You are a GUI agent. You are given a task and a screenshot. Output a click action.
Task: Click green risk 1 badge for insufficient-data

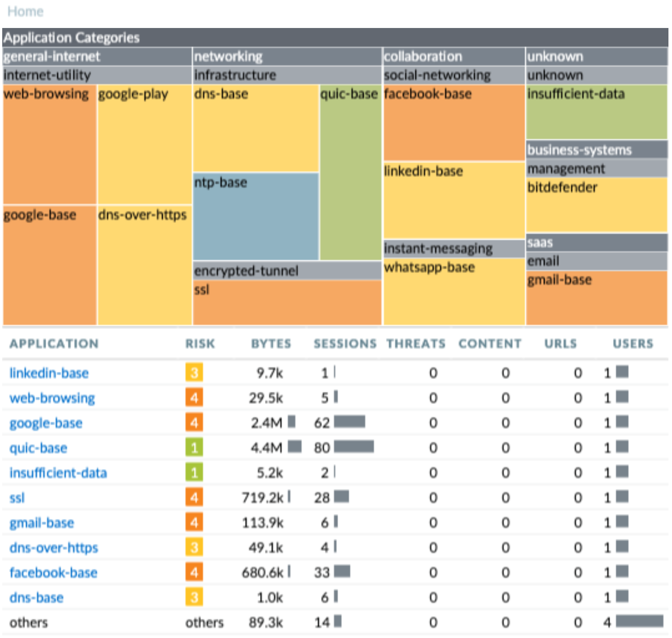tap(194, 472)
